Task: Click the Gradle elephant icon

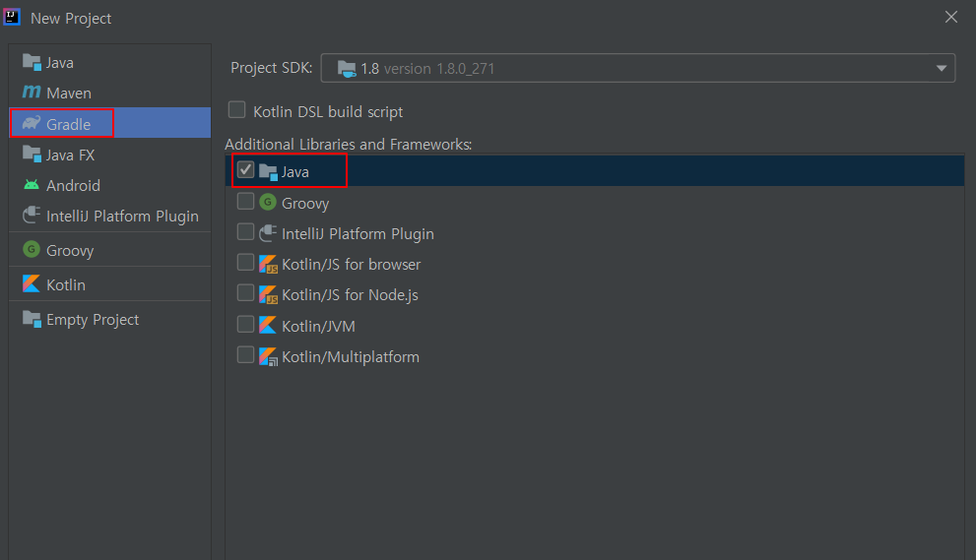Action: [x=32, y=123]
